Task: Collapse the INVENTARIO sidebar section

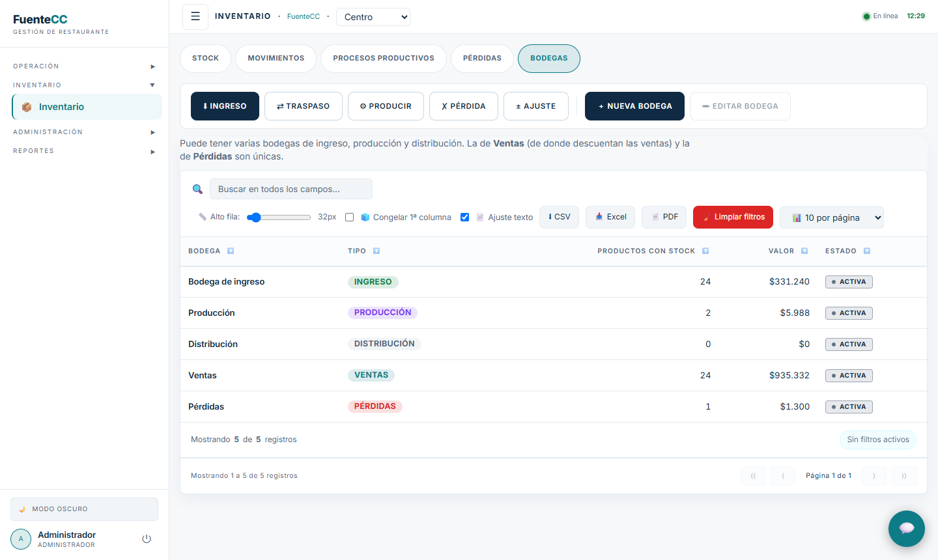Action: (x=85, y=85)
